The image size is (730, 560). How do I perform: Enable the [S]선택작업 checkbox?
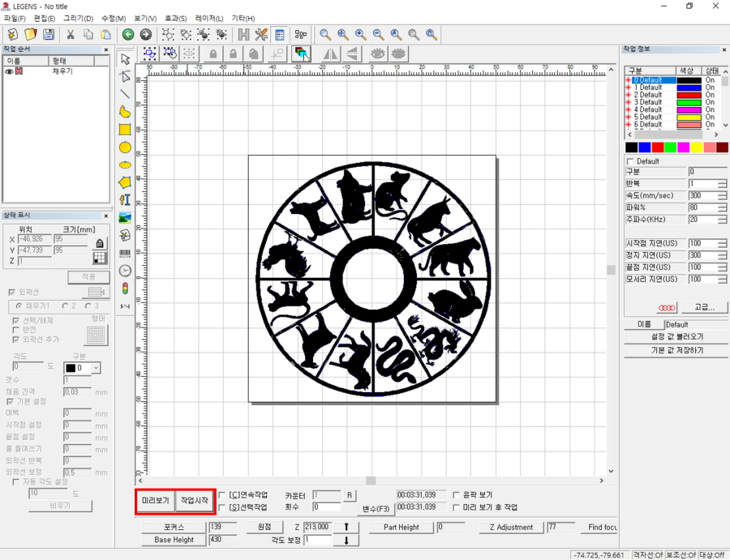click(222, 507)
